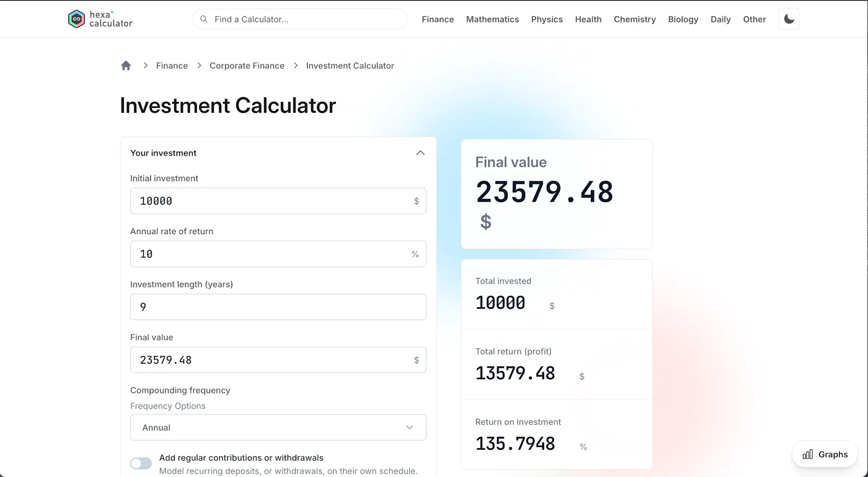Click percent unit in Annual rate field
Screen dimensions: 868x477
(x=415, y=254)
